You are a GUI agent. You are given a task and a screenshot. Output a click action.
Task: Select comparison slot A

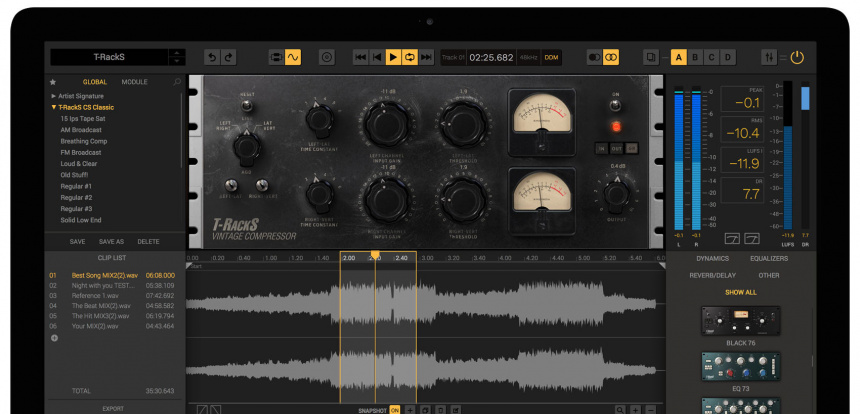pyautogui.click(x=679, y=57)
